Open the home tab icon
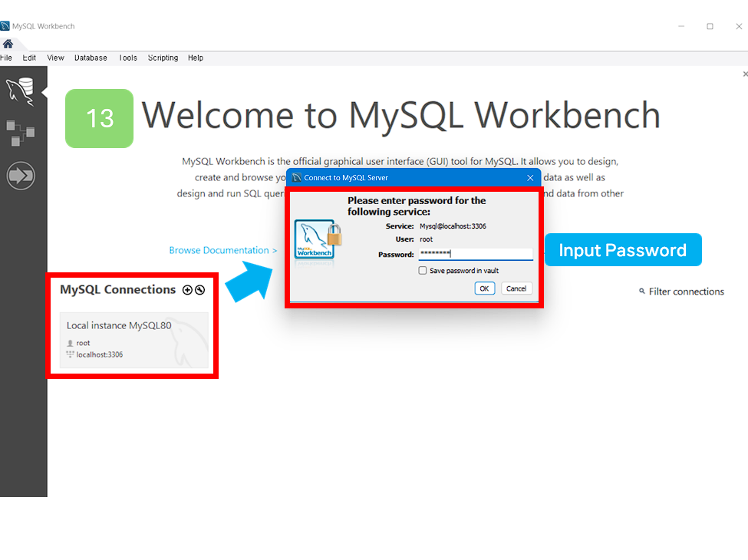Viewport: 748px width, 560px height. click(8, 44)
